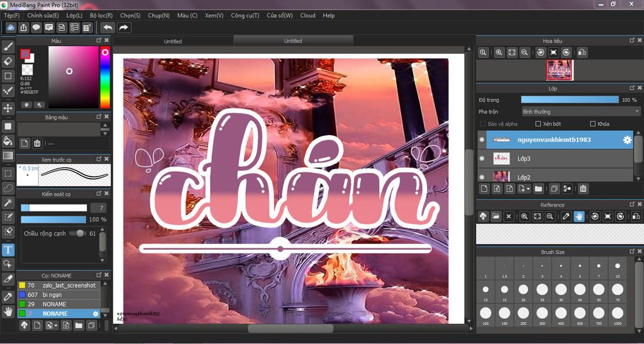Viewport: 644px width, 344px height.
Task: Select brush zalo_last_screenshot
Action: pyautogui.click(x=58, y=286)
